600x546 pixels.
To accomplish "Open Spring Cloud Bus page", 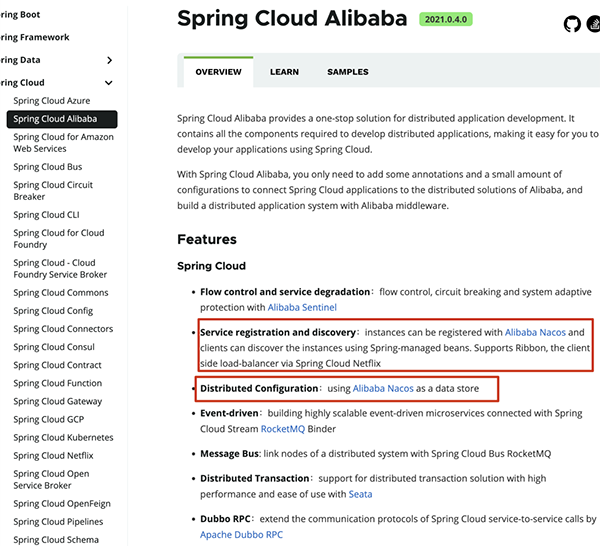I will tap(48, 167).
